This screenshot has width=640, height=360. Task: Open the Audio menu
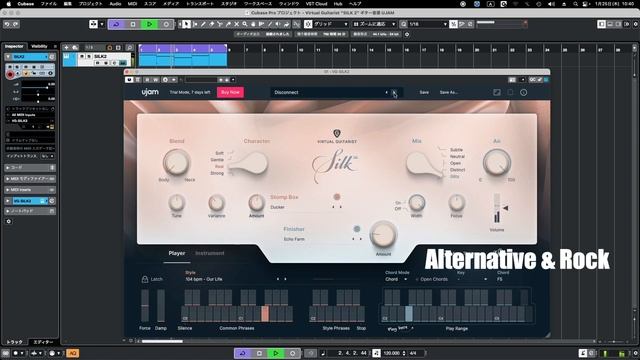pos(115,4)
